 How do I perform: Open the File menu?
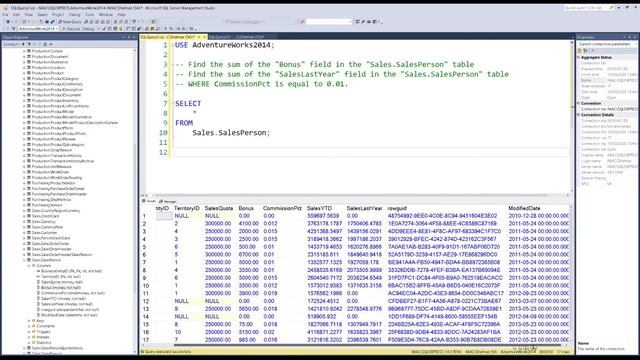pyautogui.click(x=5, y=15)
